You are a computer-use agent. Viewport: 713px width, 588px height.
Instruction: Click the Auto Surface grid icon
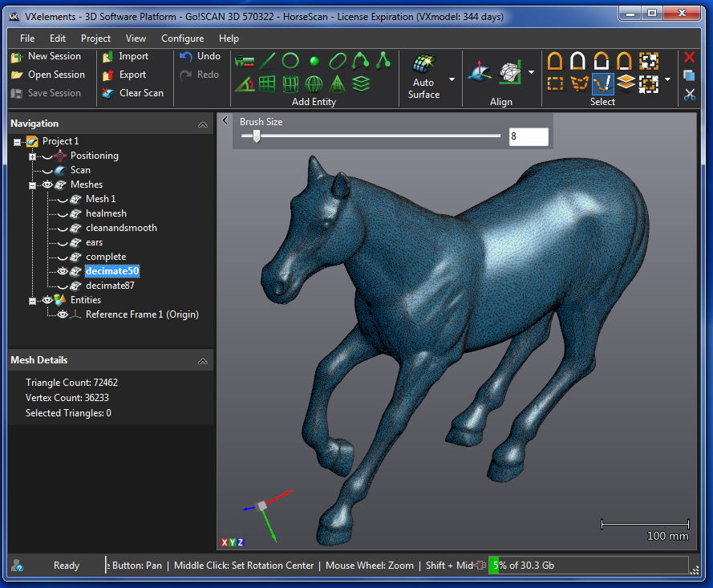pos(423,63)
